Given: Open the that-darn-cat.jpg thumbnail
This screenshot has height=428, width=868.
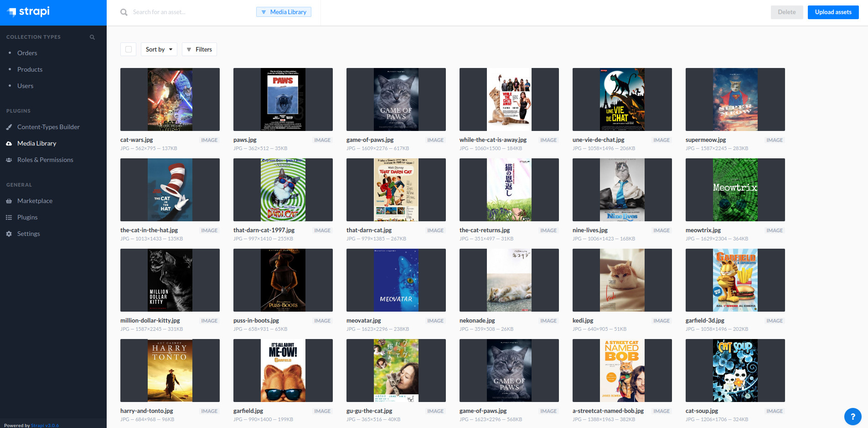Looking at the screenshot, I should pos(396,190).
